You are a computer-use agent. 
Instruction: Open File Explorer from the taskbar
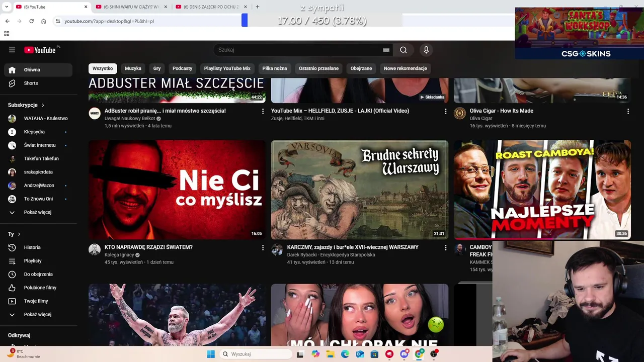(331, 354)
